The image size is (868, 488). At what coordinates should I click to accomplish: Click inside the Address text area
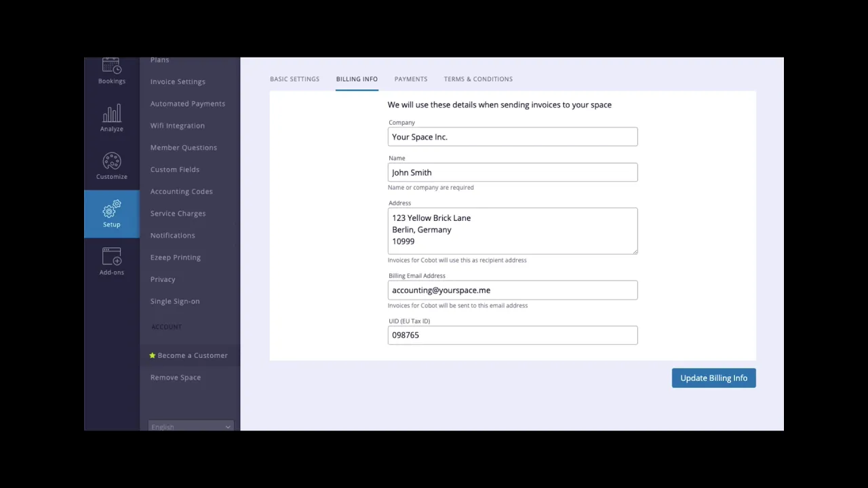pos(513,231)
